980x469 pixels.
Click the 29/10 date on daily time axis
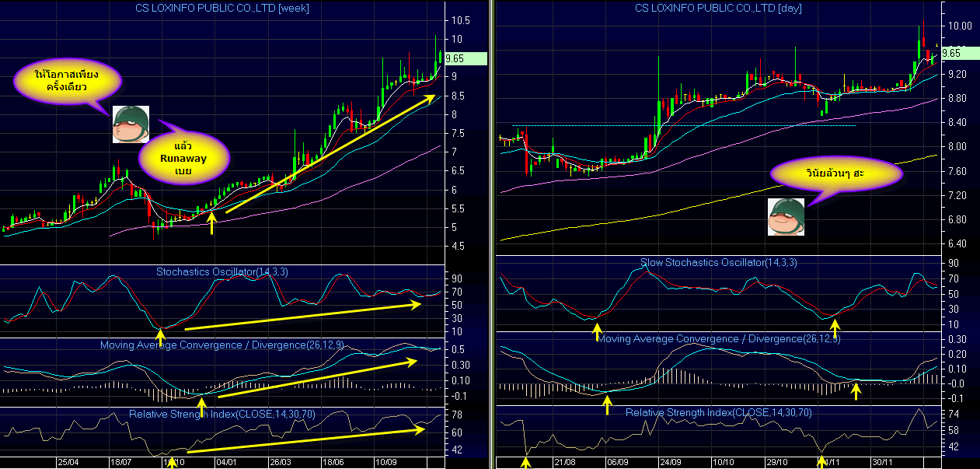click(x=776, y=461)
